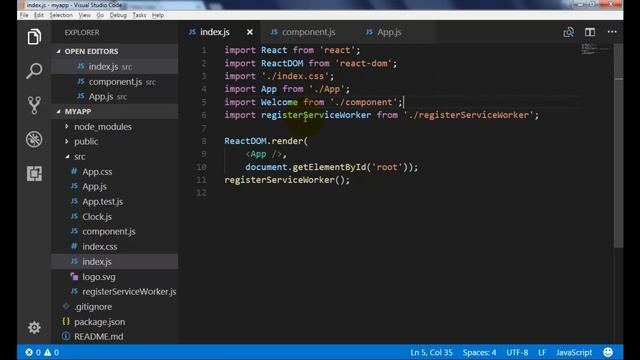The image size is (640, 360).
Task: Click the ReactDOM.render call on line 8
Action: point(266,141)
